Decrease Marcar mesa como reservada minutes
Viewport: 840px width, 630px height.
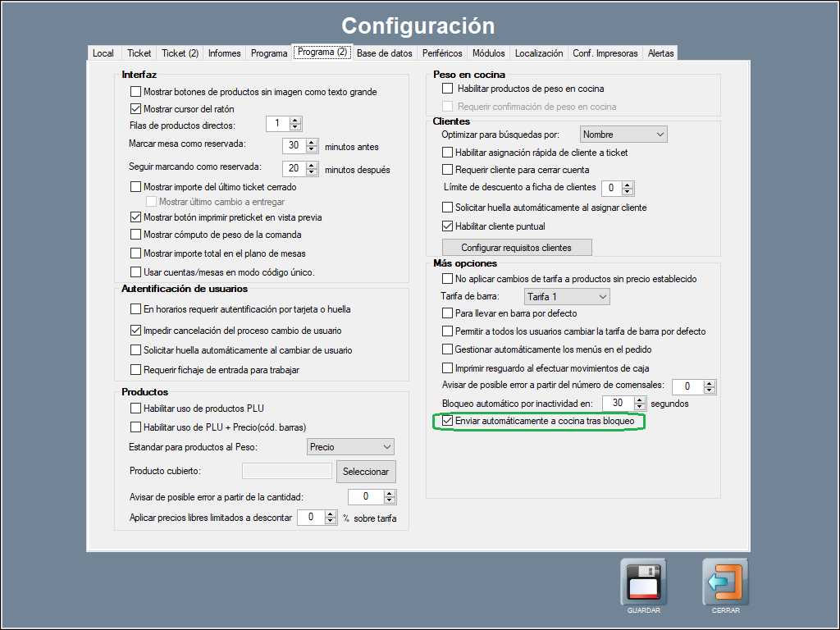312,150
